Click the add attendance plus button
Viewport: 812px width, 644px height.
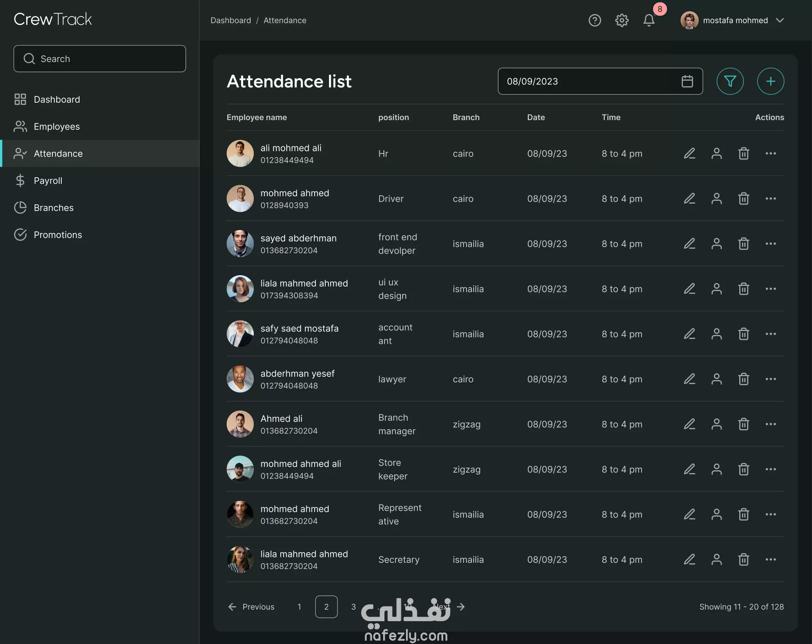(771, 81)
